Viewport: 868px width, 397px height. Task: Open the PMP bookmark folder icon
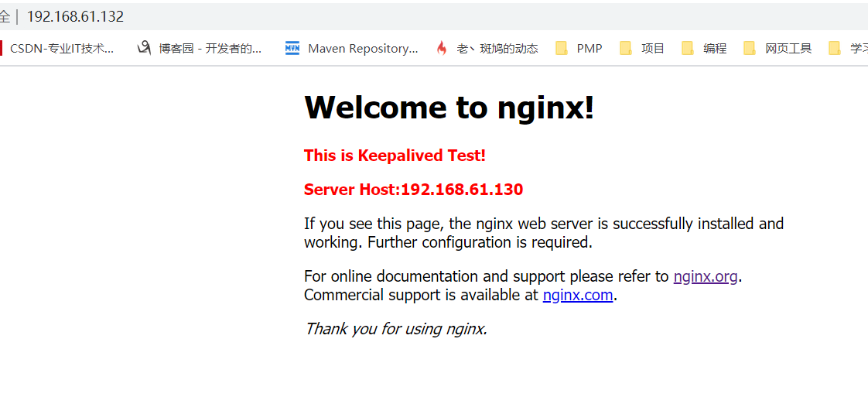coord(562,48)
